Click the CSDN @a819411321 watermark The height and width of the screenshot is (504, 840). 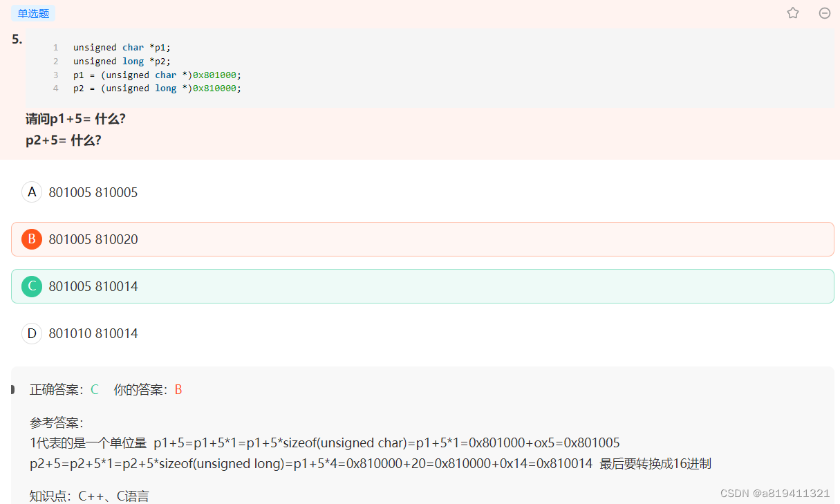tap(775, 493)
